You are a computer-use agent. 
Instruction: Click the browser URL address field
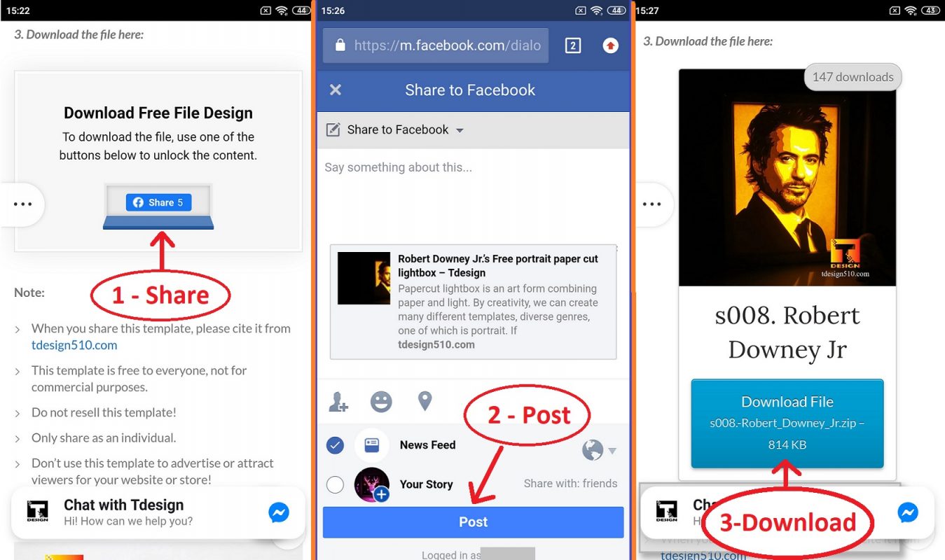point(436,45)
